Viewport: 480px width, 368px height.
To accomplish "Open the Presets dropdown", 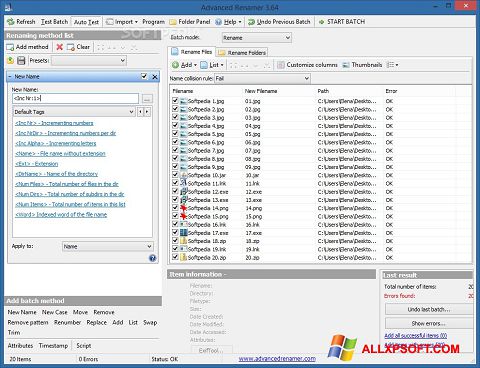I will tap(89, 60).
